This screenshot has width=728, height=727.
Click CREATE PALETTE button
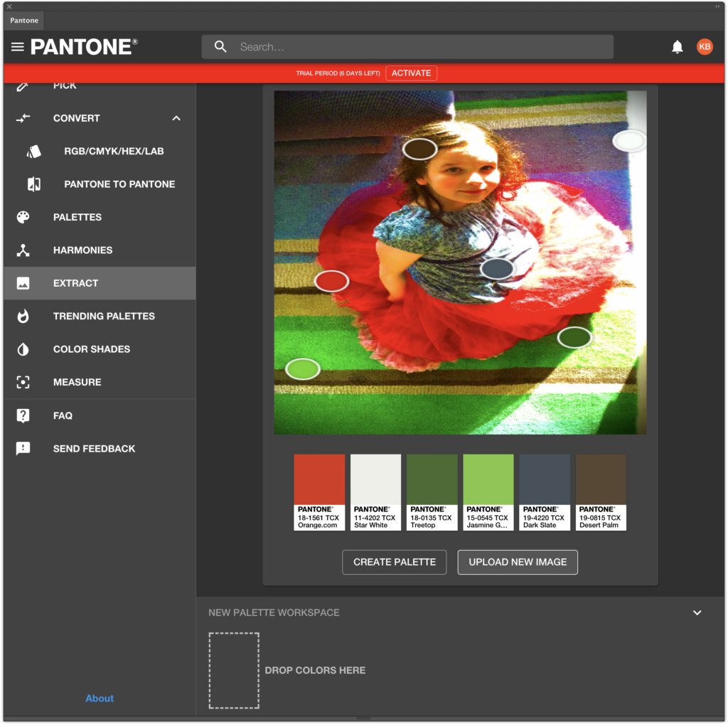[x=394, y=563]
